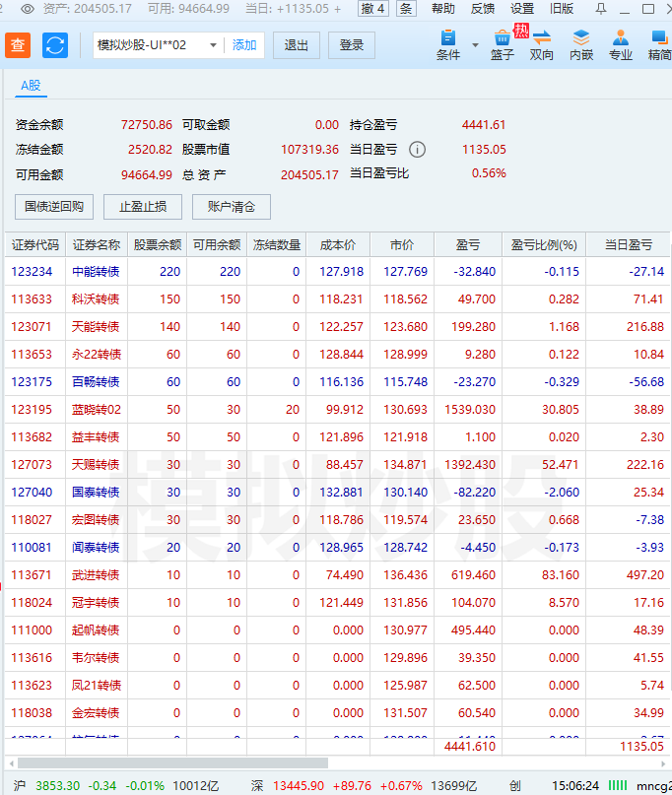
Task: Open the 条件 order tool
Action: tap(448, 44)
